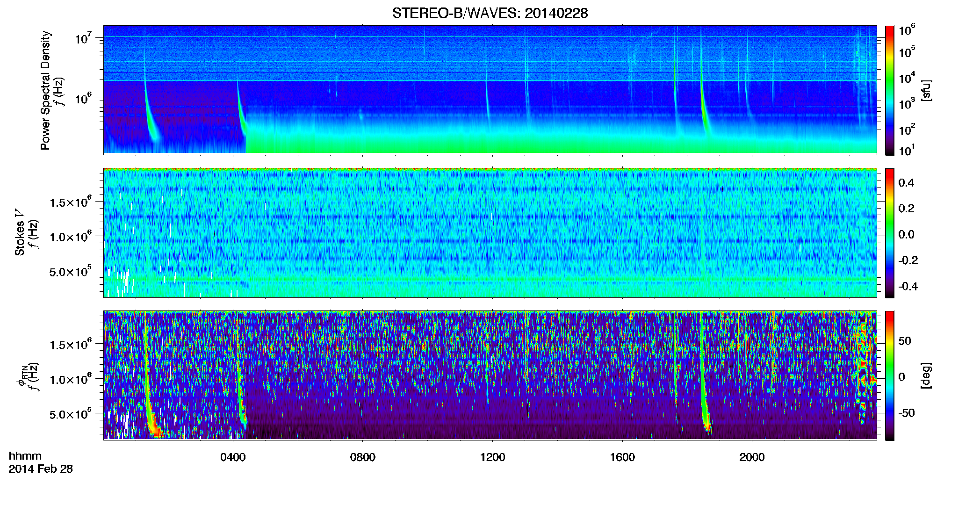Click the [sfu] colorbar unit label
Image resolution: width=980 pixels, height=505 pixels.
click(x=926, y=90)
